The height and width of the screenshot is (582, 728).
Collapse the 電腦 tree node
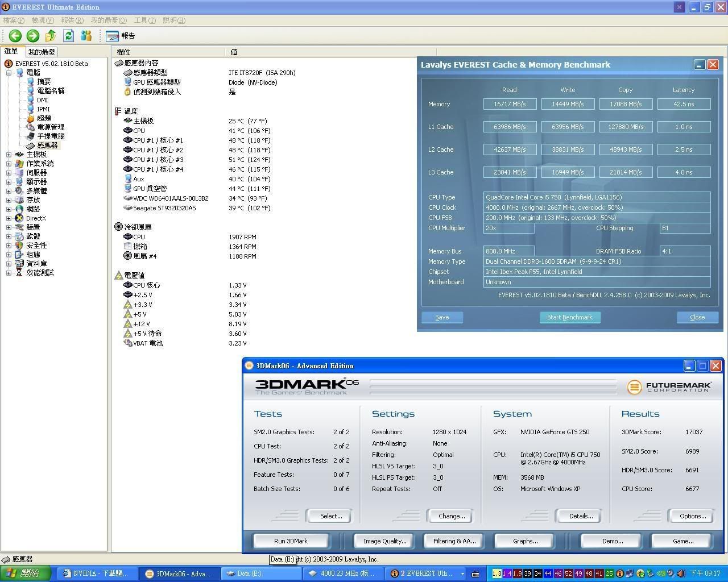pos(9,73)
